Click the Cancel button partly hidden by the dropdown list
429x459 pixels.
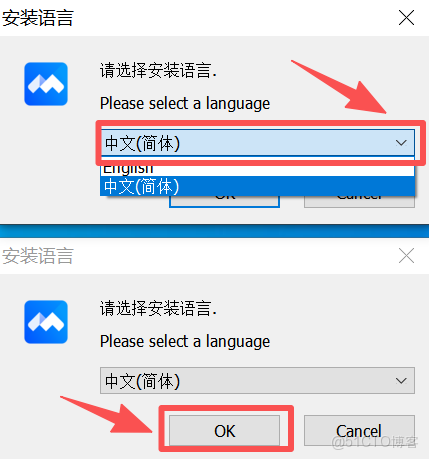click(x=359, y=201)
